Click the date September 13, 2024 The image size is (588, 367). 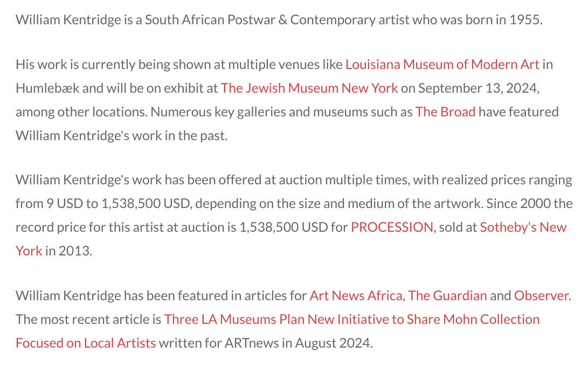pyautogui.click(x=478, y=88)
